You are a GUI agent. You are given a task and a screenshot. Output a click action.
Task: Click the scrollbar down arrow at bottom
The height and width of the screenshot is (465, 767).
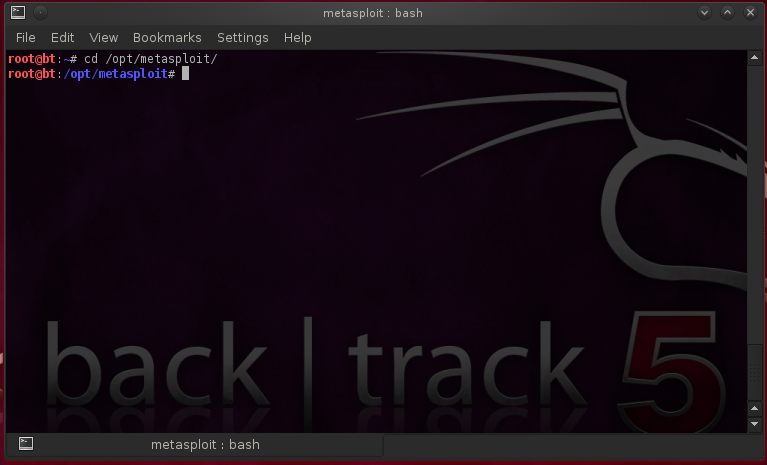[754, 424]
